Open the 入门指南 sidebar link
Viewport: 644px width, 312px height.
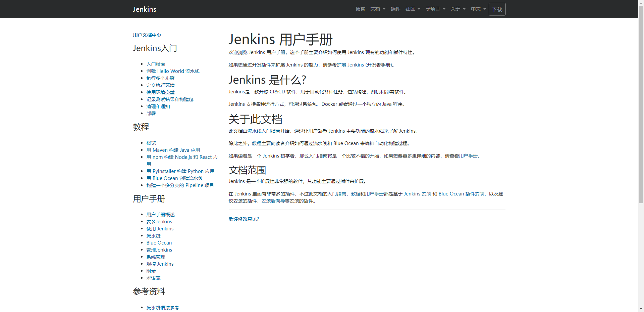(x=156, y=64)
